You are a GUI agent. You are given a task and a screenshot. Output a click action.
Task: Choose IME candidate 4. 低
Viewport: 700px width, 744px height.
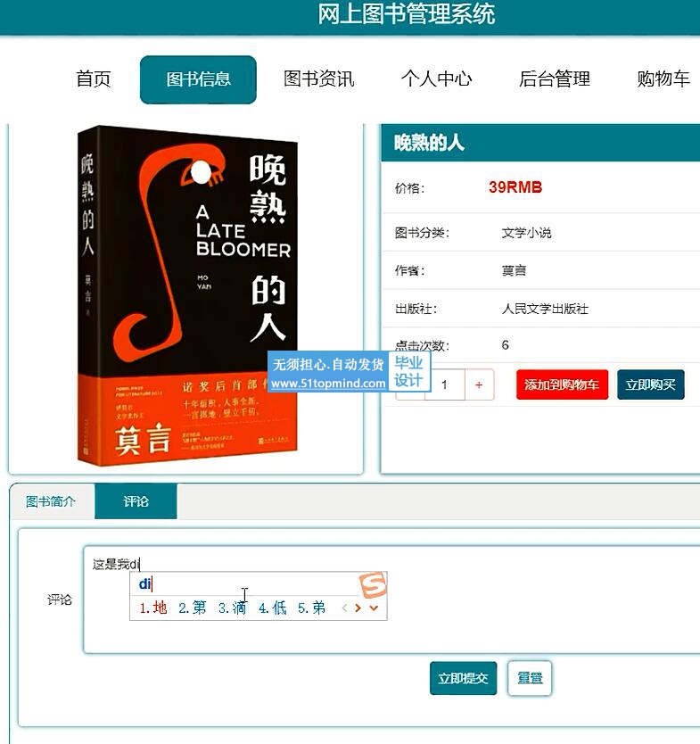pyautogui.click(x=273, y=608)
